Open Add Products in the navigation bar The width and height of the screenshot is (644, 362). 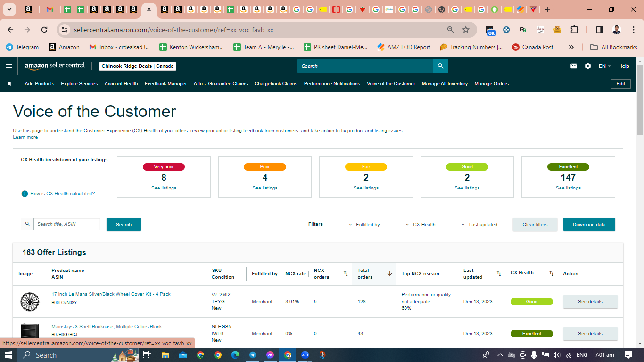click(x=40, y=84)
